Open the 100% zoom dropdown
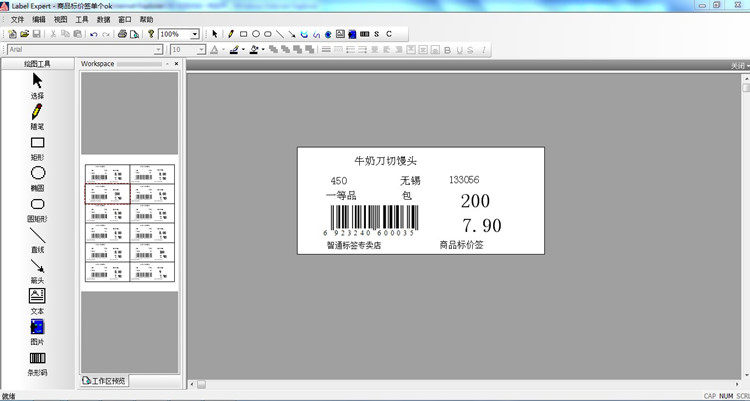Screen dimensions: 750x401 click(x=195, y=34)
